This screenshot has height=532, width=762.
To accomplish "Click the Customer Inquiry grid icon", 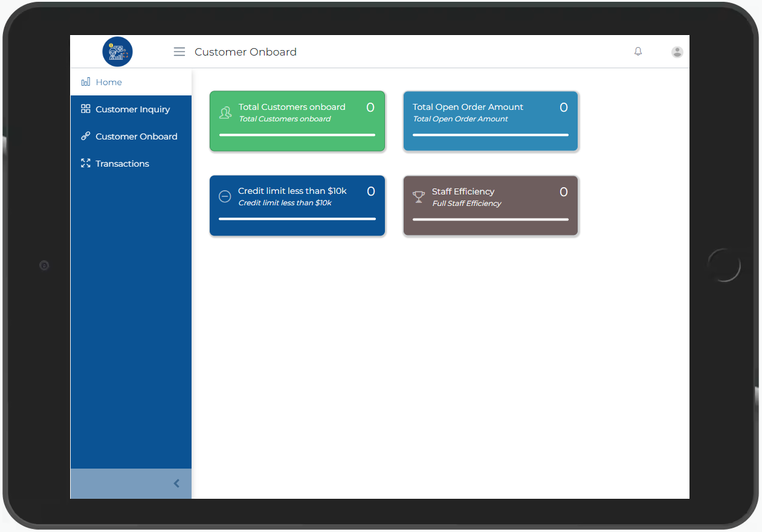I will [x=86, y=109].
